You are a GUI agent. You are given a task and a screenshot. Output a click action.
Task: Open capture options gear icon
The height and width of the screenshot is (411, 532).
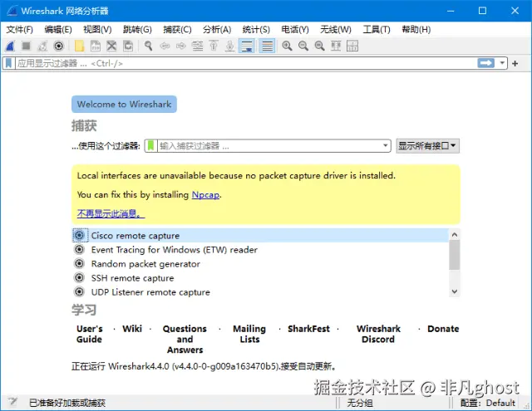(x=59, y=46)
